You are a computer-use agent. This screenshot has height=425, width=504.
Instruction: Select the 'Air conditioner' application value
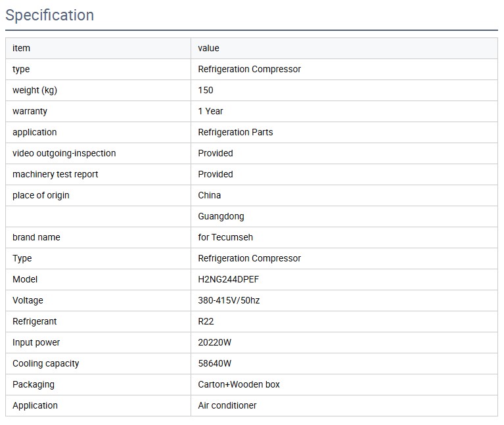click(227, 405)
